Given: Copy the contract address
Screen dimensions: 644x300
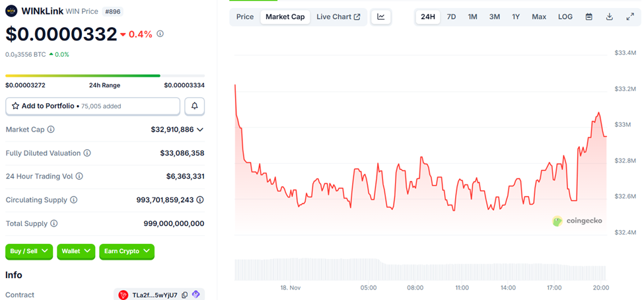Looking at the screenshot, I should 185,295.
